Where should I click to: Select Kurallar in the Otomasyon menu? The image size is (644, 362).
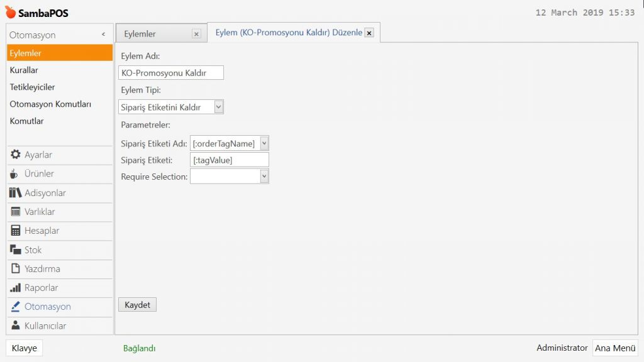(x=24, y=70)
